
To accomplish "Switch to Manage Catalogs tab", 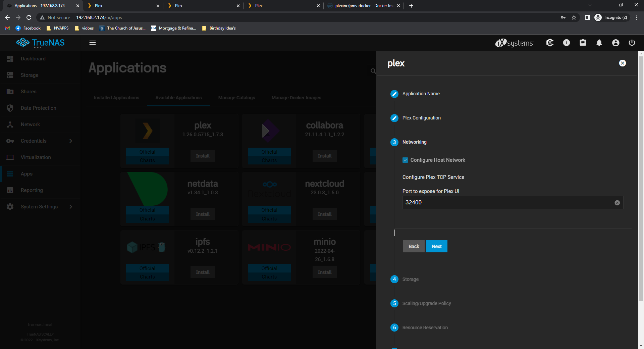I will point(236,98).
